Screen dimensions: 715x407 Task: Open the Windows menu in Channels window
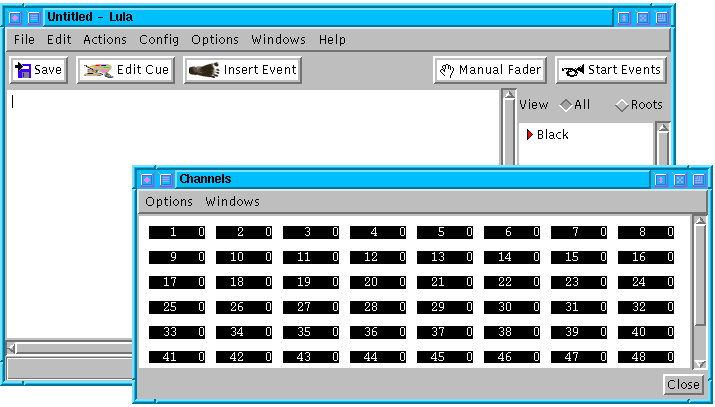[x=232, y=202]
